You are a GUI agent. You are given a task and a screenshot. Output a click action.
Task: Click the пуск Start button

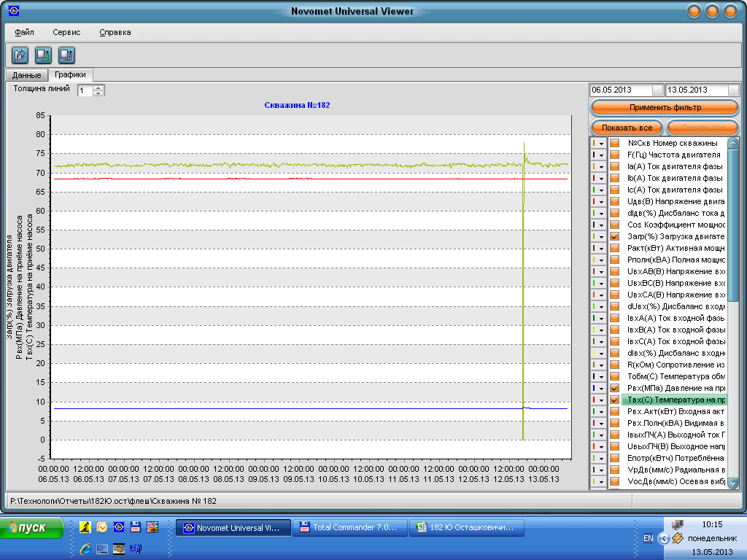(x=31, y=528)
